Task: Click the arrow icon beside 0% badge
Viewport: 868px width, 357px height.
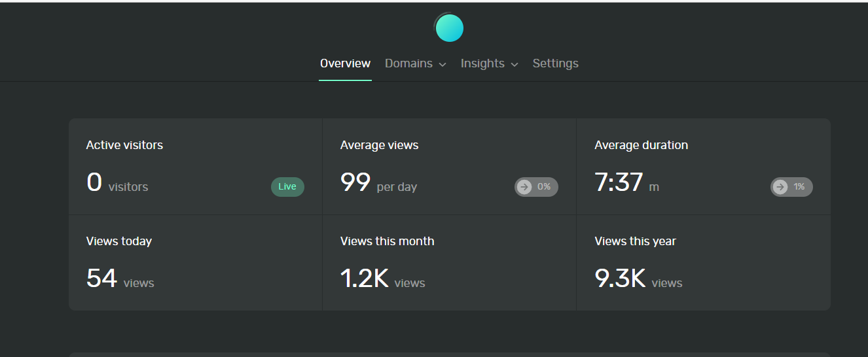Action: 524,187
